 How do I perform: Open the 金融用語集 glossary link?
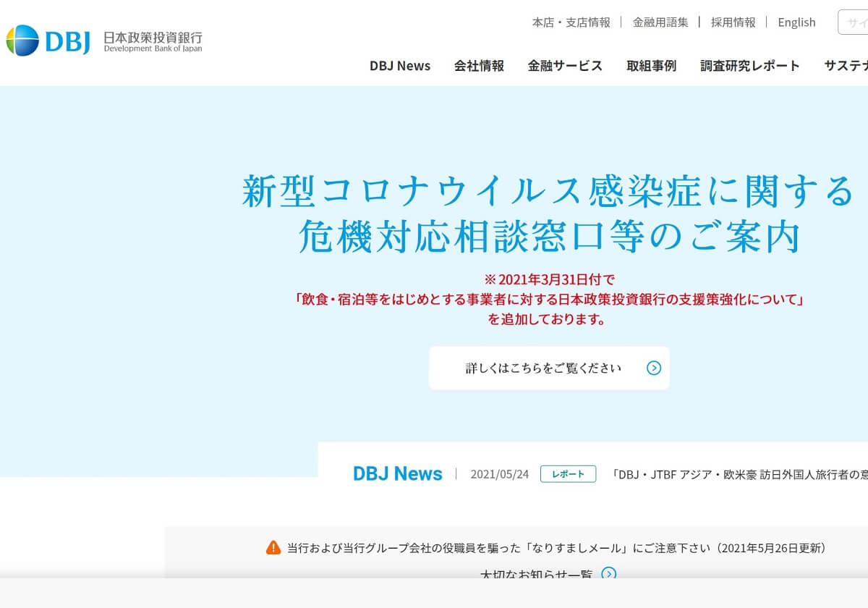pyautogui.click(x=662, y=22)
